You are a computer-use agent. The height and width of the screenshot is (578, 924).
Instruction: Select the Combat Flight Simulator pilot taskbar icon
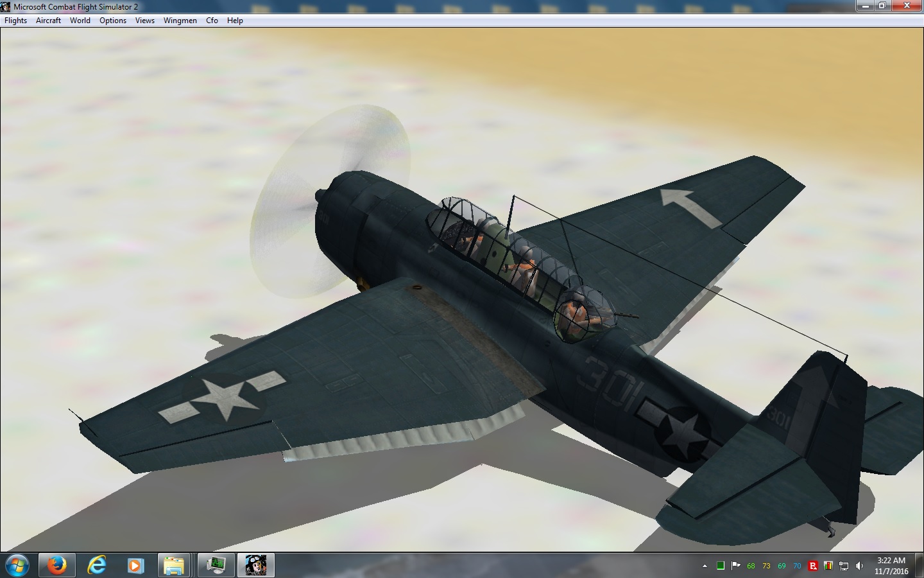(x=256, y=566)
